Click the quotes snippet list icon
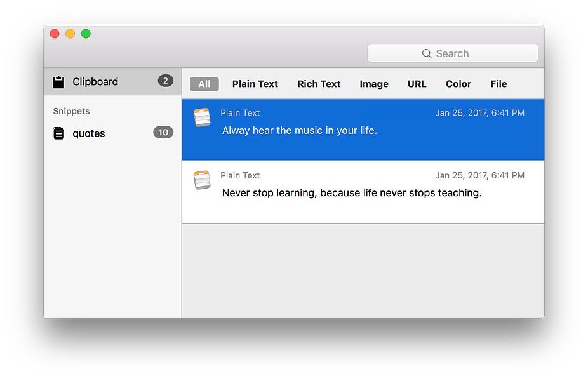The width and height of the screenshot is (588, 381). tap(58, 133)
